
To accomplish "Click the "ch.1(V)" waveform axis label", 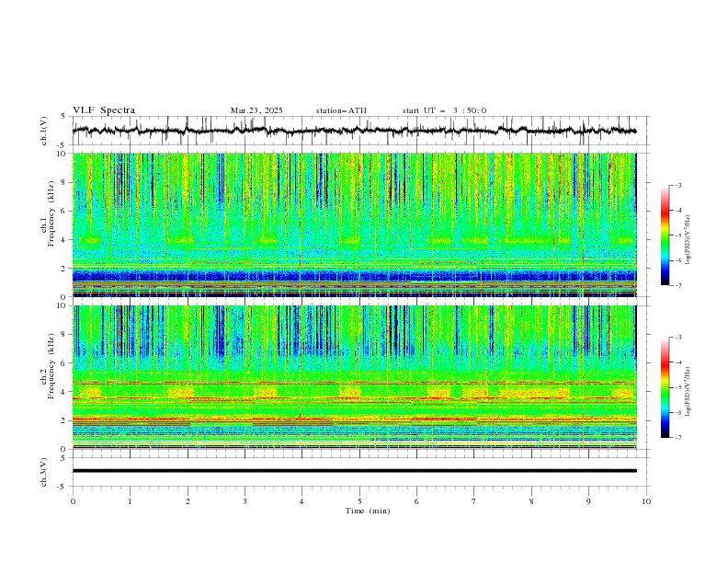I will 44,131.
